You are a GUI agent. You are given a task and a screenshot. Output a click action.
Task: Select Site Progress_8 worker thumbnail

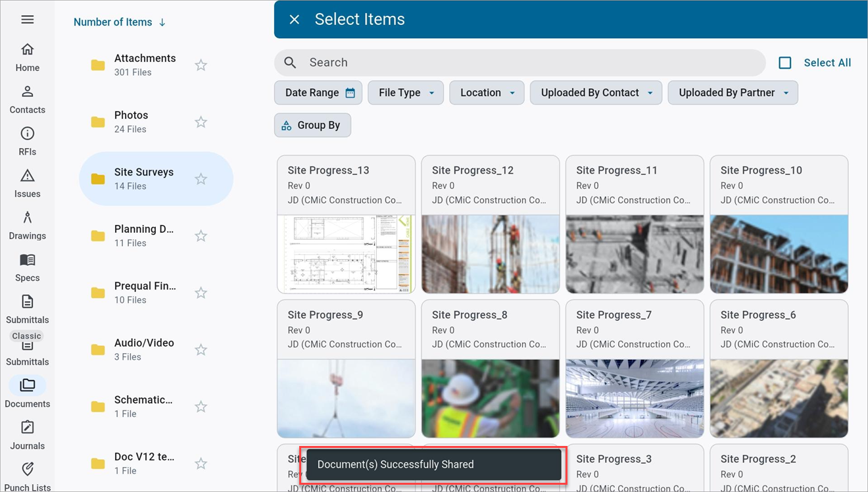pyautogui.click(x=491, y=399)
